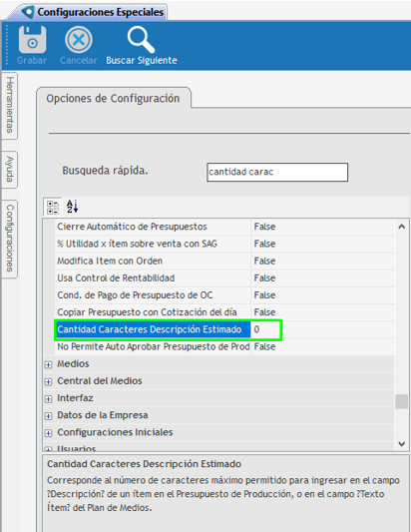Viewport: 411px width, 532px height.
Task: Click False value of Copiar Presupuesto row
Action: coord(264,312)
